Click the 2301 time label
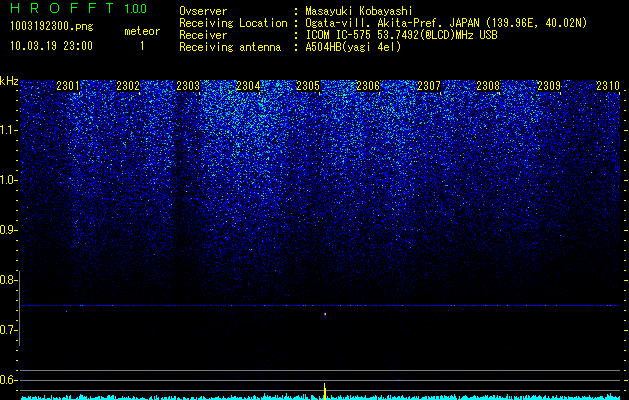The width and height of the screenshot is (629, 400). (x=68, y=86)
